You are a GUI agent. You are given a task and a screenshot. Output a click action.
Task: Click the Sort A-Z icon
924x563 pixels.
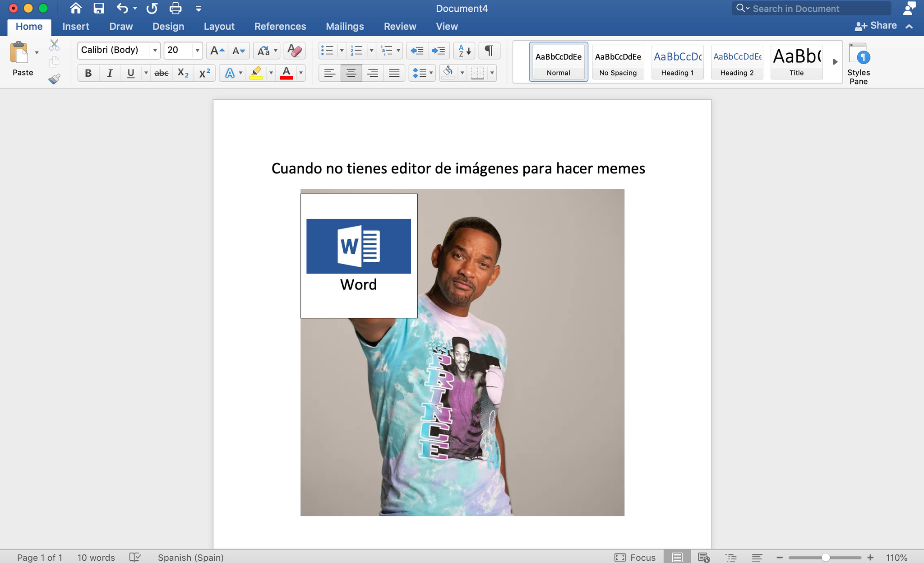pyautogui.click(x=464, y=50)
